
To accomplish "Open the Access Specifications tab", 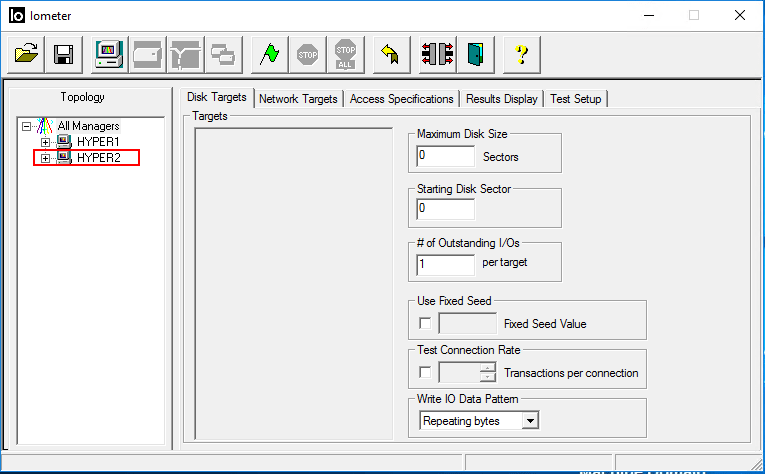I will coord(402,99).
